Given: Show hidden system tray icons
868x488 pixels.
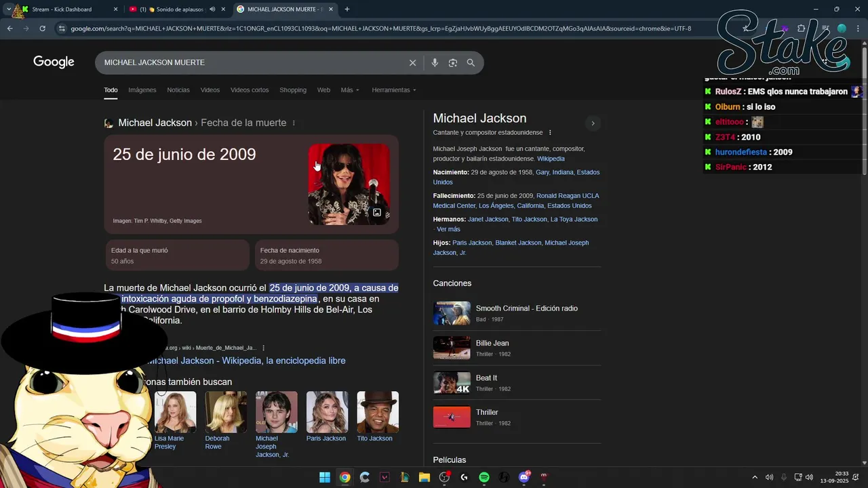Looking at the screenshot, I should pos(755,477).
